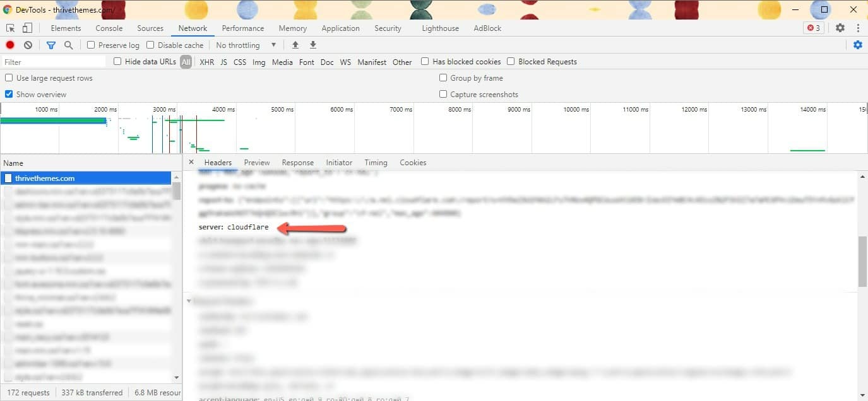Type in the Filter input field
The width and height of the screenshot is (868, 401).
point(54,62)
